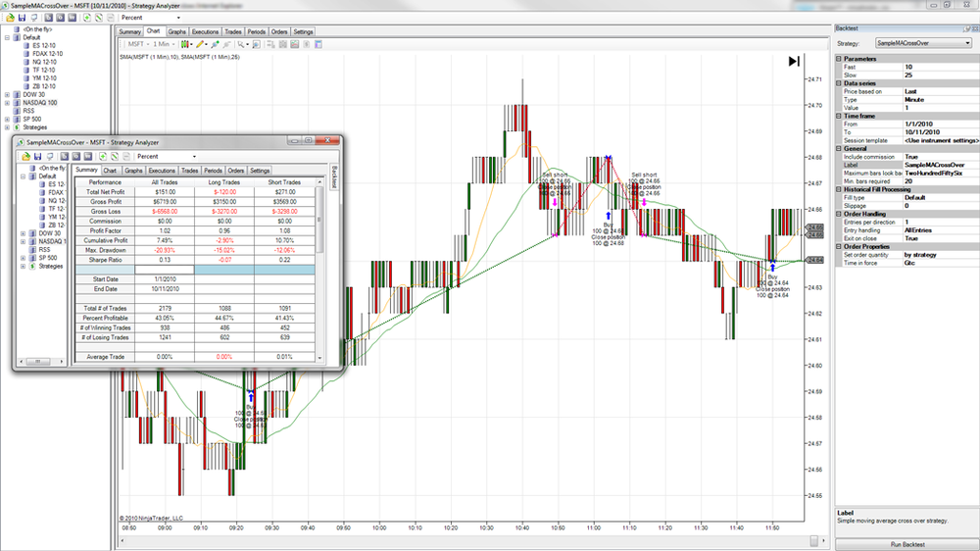Collapse the Default list in main tree
This screenshot has width=980, height=551.
pyautogui.click(x=8, y=37)
